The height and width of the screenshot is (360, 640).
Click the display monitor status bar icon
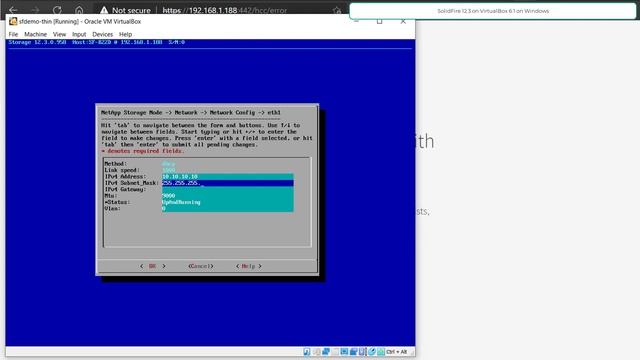(x=344, y=351)
